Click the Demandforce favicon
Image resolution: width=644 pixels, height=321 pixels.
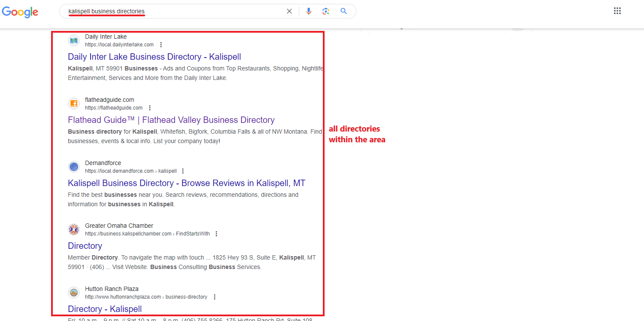click(x=74, y=167)
